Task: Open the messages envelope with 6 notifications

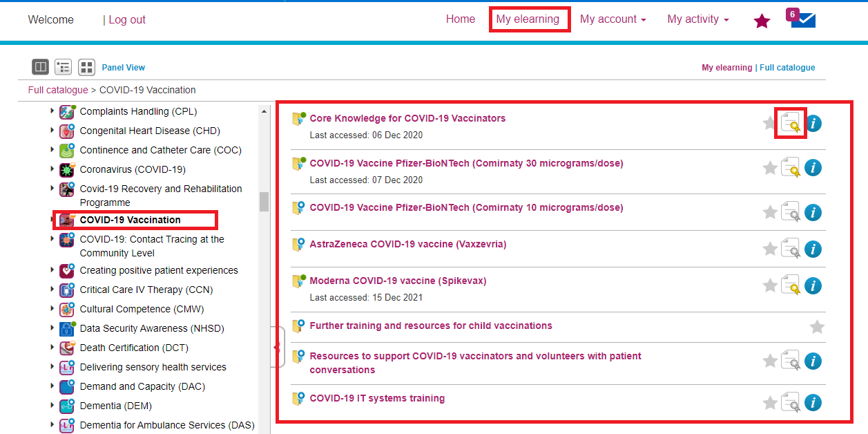Action: [x=802, y=19]
